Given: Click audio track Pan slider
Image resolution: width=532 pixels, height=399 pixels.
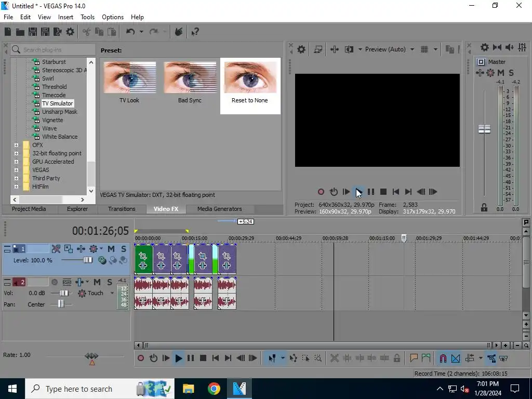Looking at the screenshot, I should tap(60, 304).
